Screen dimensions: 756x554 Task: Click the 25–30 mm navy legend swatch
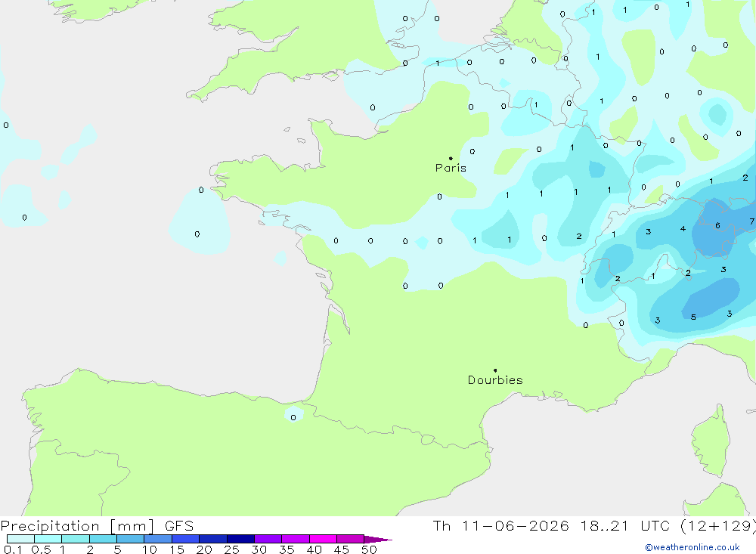240,539
